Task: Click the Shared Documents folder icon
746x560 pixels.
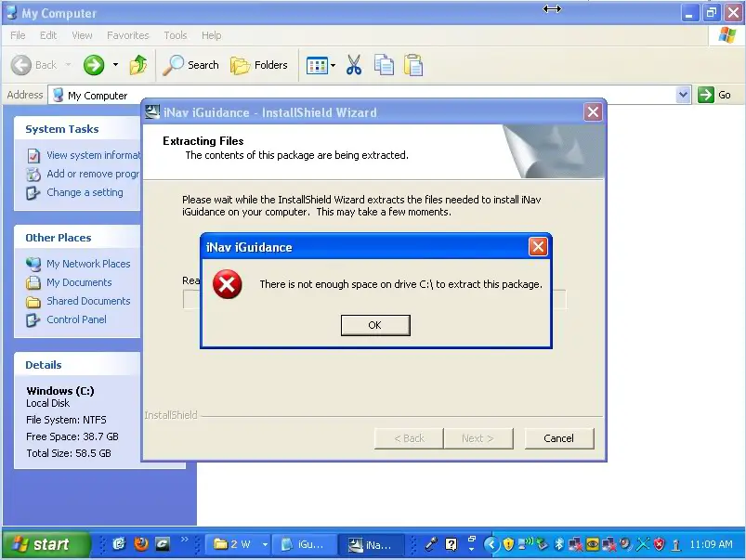Action: click(x=33, y=302)
